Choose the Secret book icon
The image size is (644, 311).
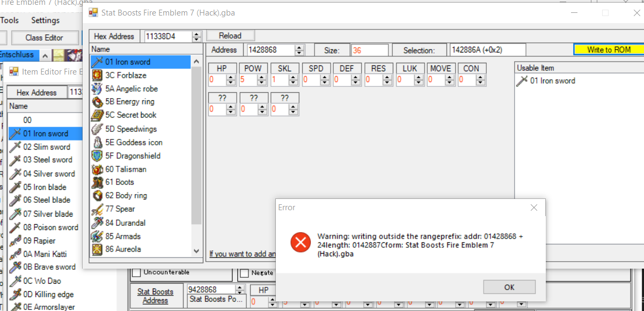point(97,115)
